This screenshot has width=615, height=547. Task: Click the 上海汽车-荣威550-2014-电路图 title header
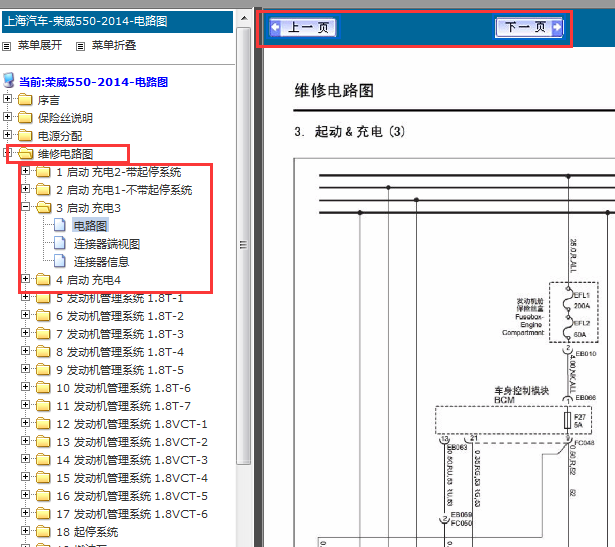[117, 21]
